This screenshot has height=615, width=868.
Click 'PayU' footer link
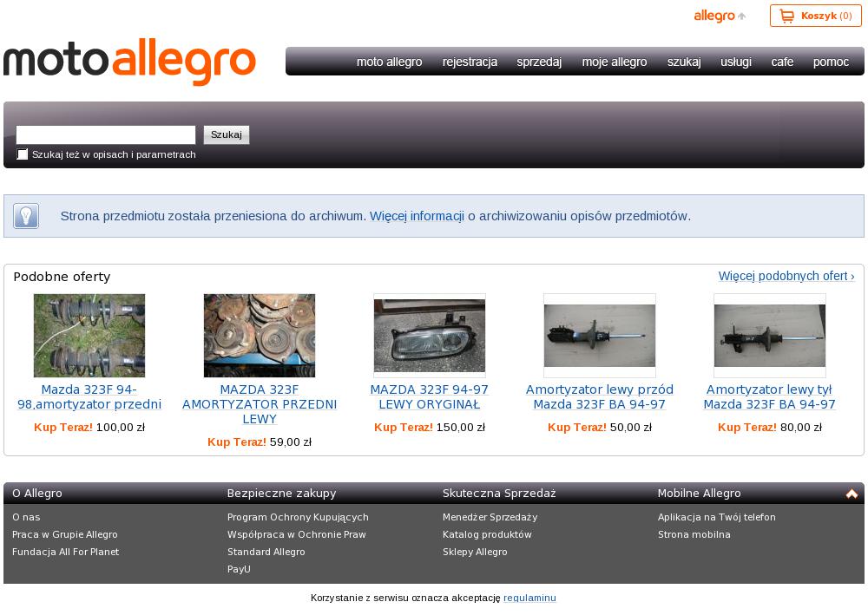coord(239,568)
